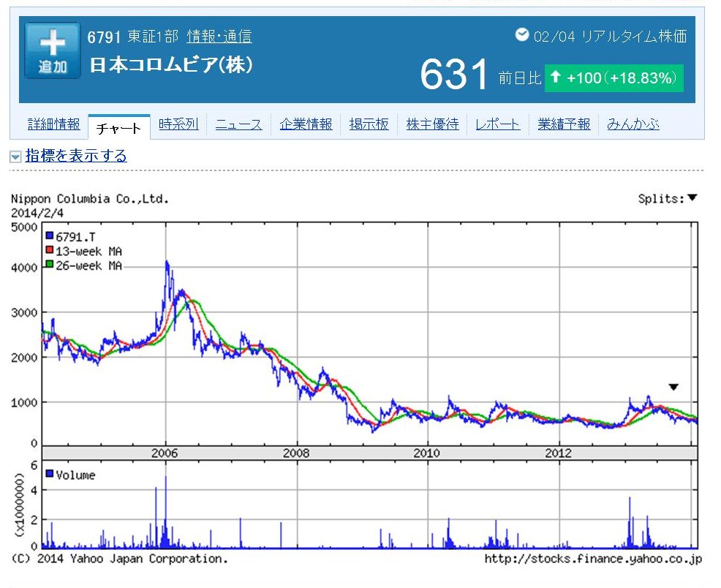Click the blue Volume legend swatch
Screen dimensions: 721x588
(50, 473)
